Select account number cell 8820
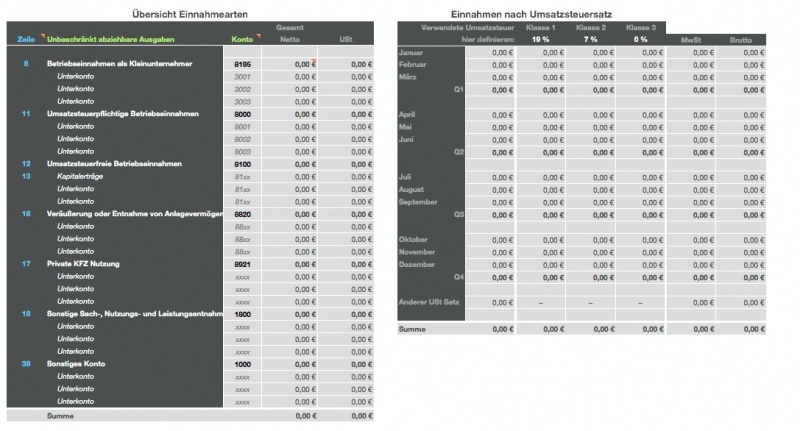This screenshot has width=800, height=431. point(242,214)
